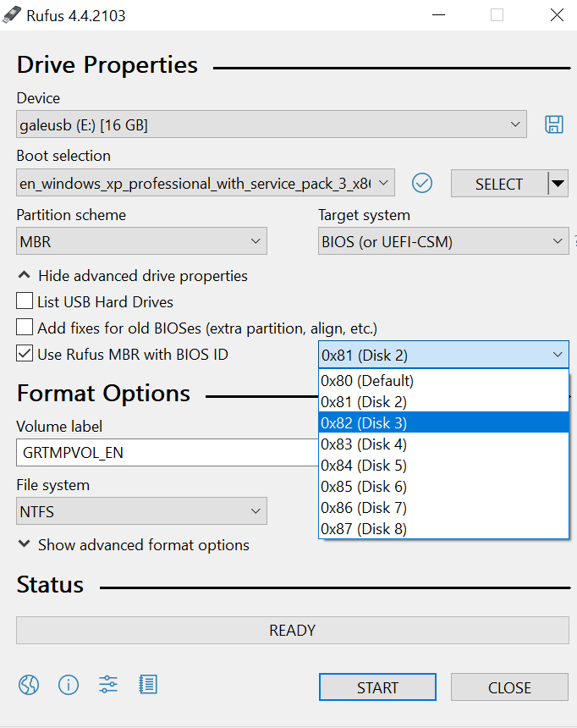Close the Rufus window with X
577x728 pixels.
tap(557, 15)
